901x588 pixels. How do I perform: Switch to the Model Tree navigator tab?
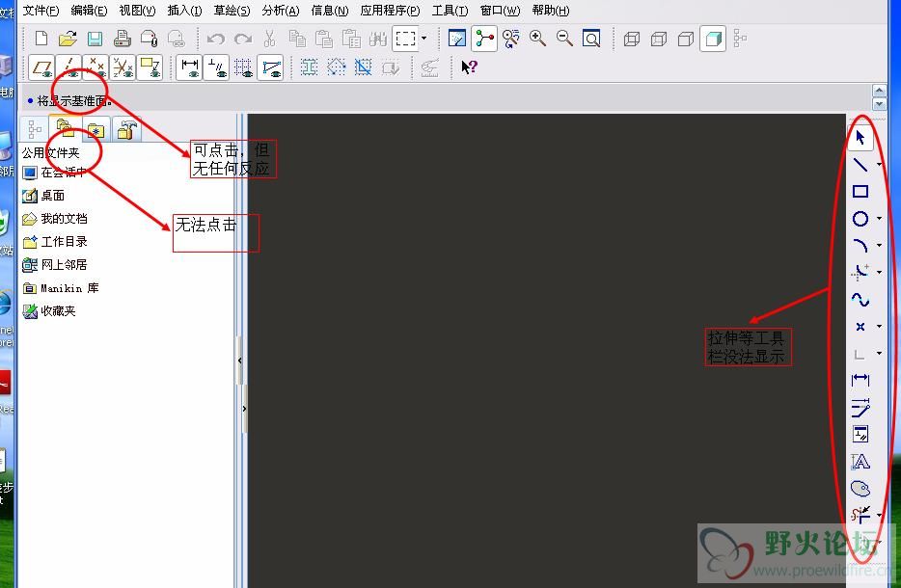(x=35, y=129)
